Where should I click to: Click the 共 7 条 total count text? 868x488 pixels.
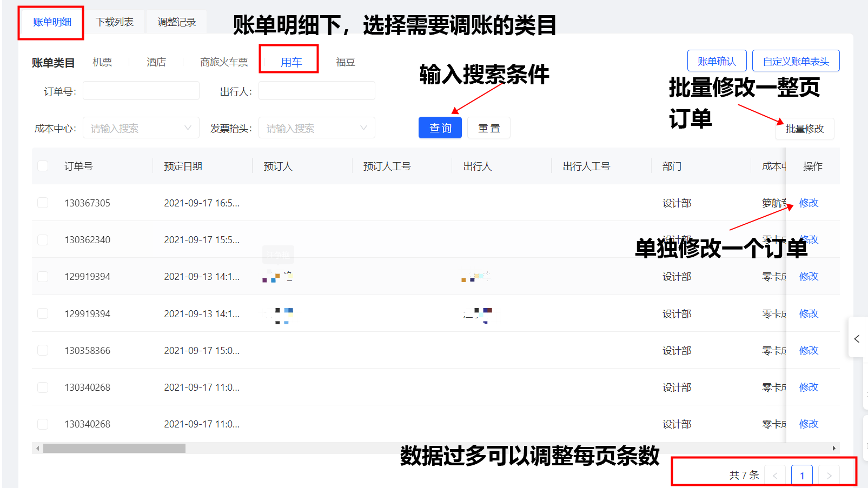tap(744, 475)
